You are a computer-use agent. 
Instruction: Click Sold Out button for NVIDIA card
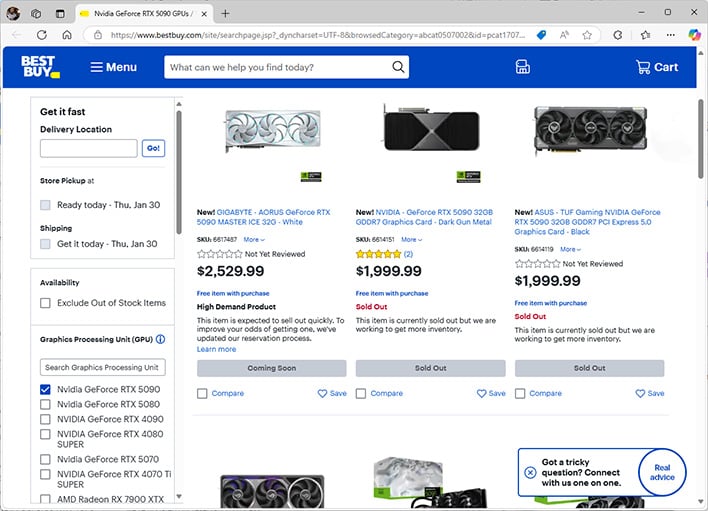[x=430, y=368]
